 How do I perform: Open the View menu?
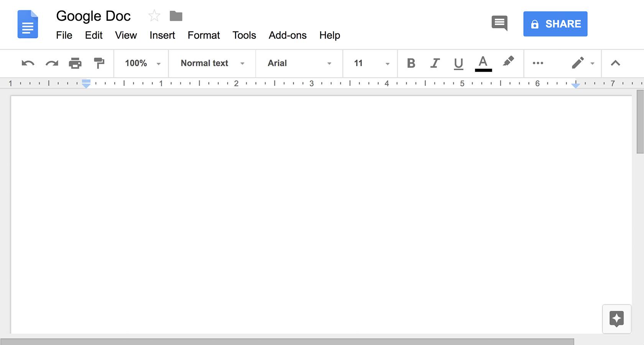(x=126, y=35)
